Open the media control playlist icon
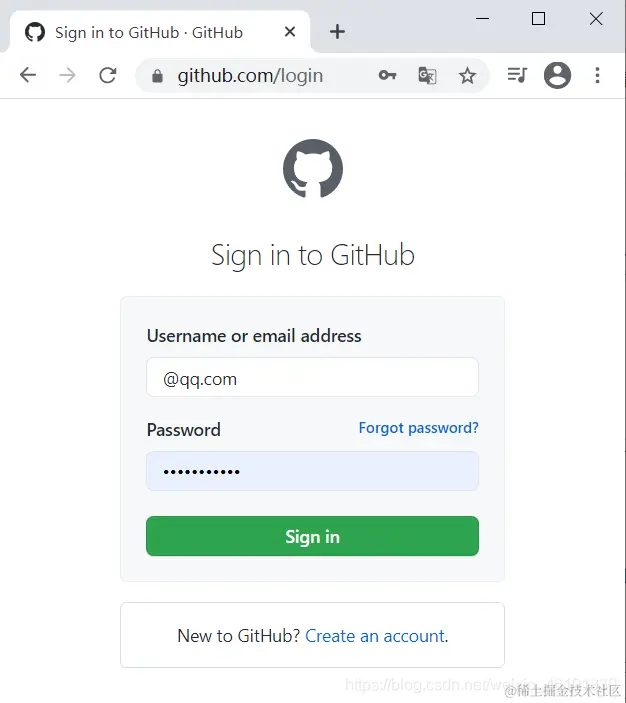Screen dimensions: 626x703 click(517, 75)
